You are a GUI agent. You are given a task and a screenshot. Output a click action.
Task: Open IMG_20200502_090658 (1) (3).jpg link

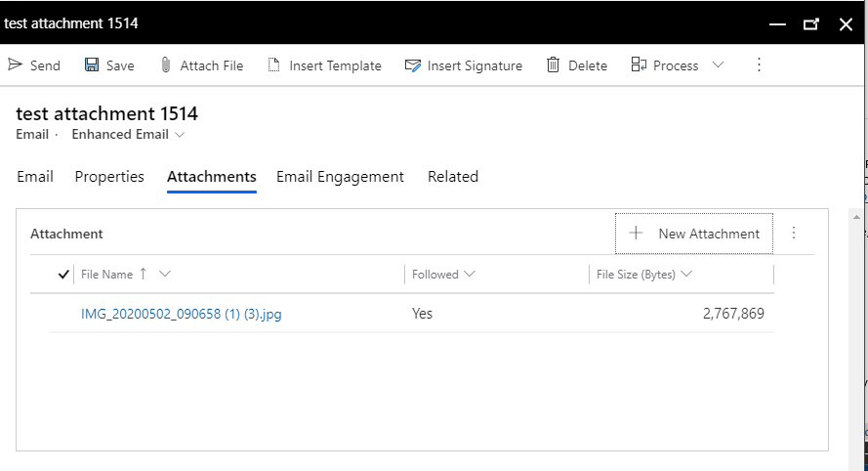click(x=181, y=315)
